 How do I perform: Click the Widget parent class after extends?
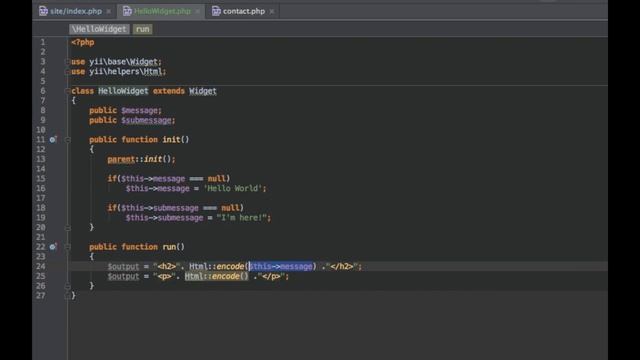click(203, 91)
